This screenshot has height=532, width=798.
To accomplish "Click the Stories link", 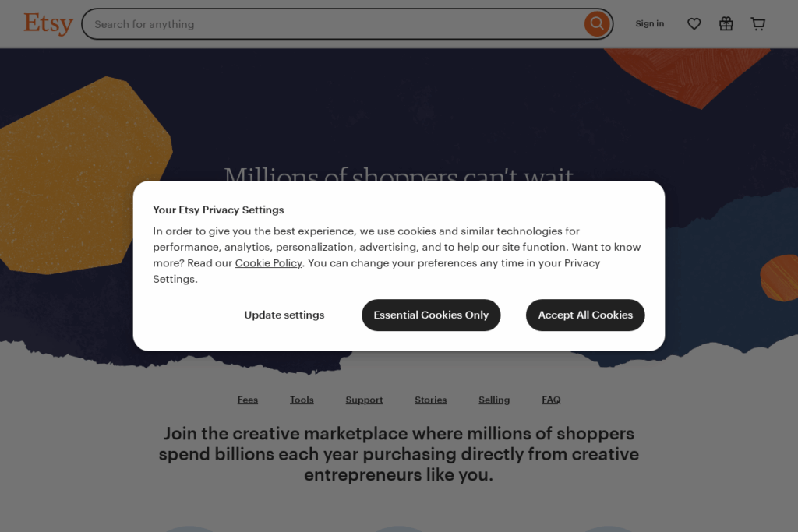I will (x=430, y=400).
